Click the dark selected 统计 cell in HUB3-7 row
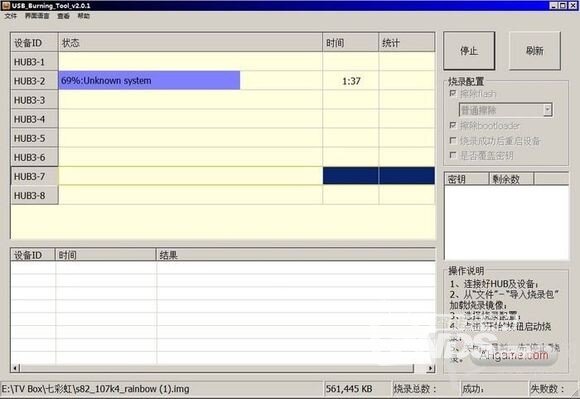 tap(407, 176)
